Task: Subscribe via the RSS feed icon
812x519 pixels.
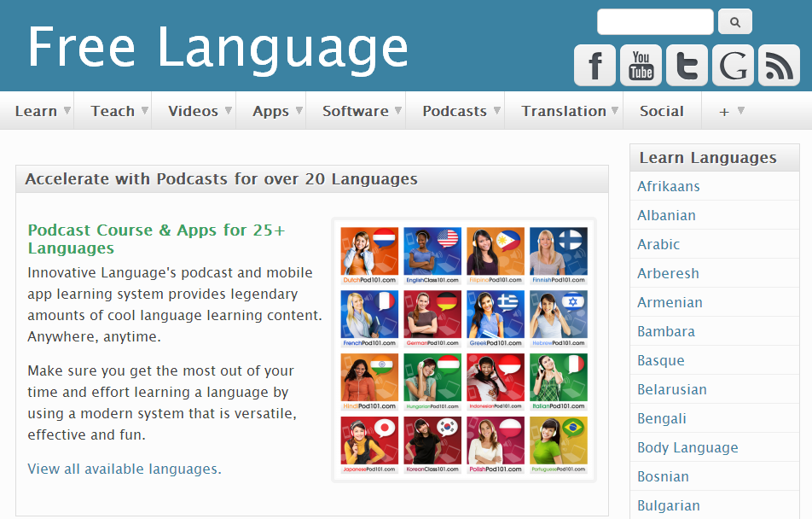Action: click(779, 65)
